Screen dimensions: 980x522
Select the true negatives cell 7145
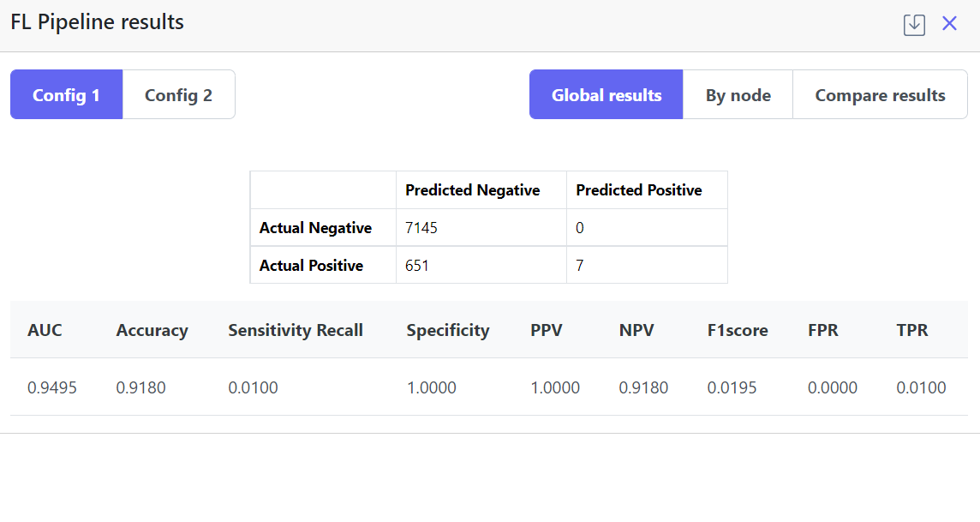coord(421,228)
